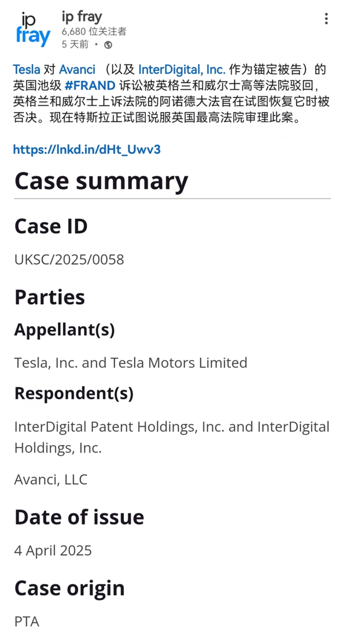Viewport: 345px width, 644px height.
Task: Click the Respondent(s) heading
Action: pyautogui.click(x=74, y=393)
